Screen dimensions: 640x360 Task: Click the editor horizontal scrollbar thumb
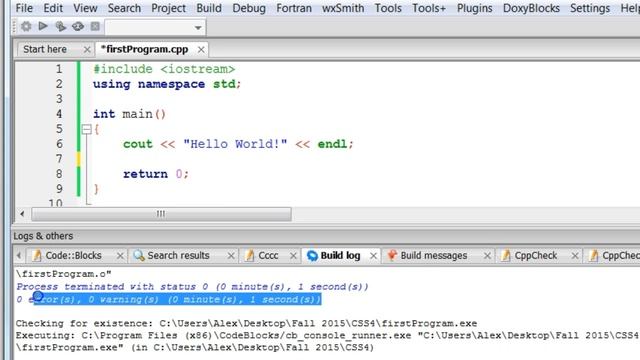pos(161,214)
